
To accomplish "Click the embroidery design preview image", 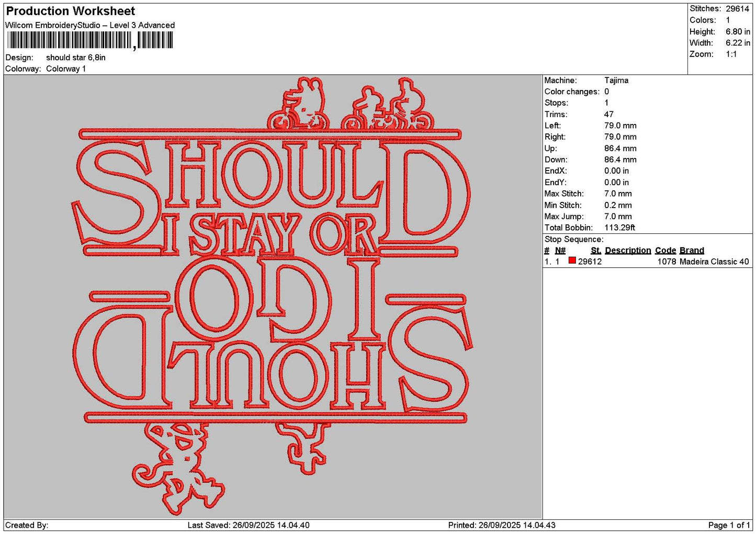I will (x=273, y=297).
